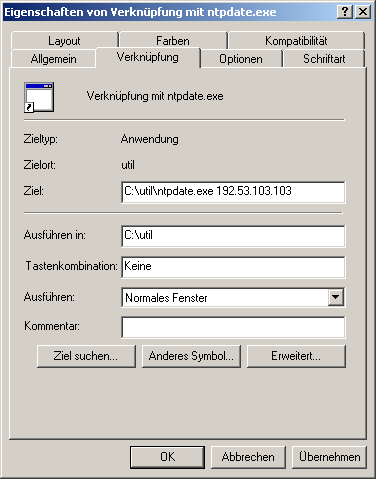Open the Kompatibilität tab
The width and height of the screenshot is (376, 479).
tap(296, 41)
